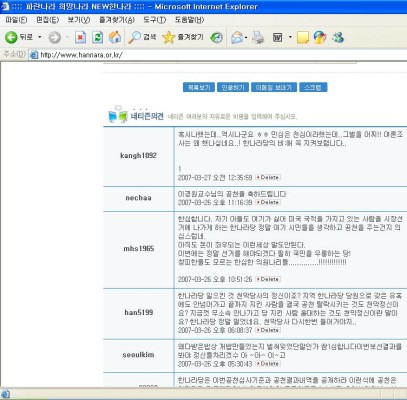
Task: Click timestamp 2007-03-26 오후 11:16:39
Action: click(215, 202)
